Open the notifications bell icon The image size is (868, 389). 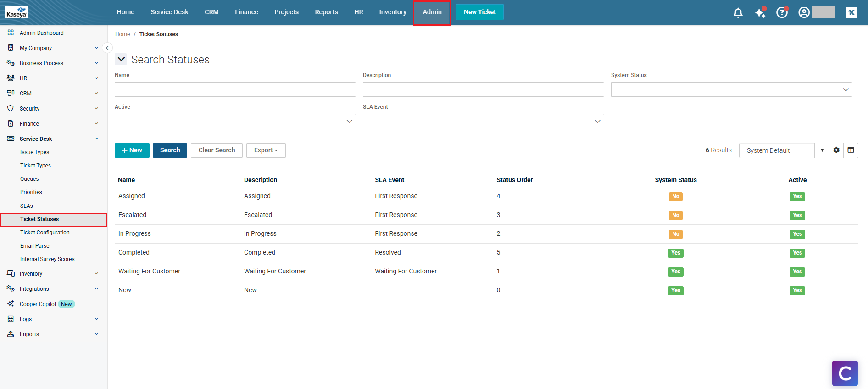(738, 13)
